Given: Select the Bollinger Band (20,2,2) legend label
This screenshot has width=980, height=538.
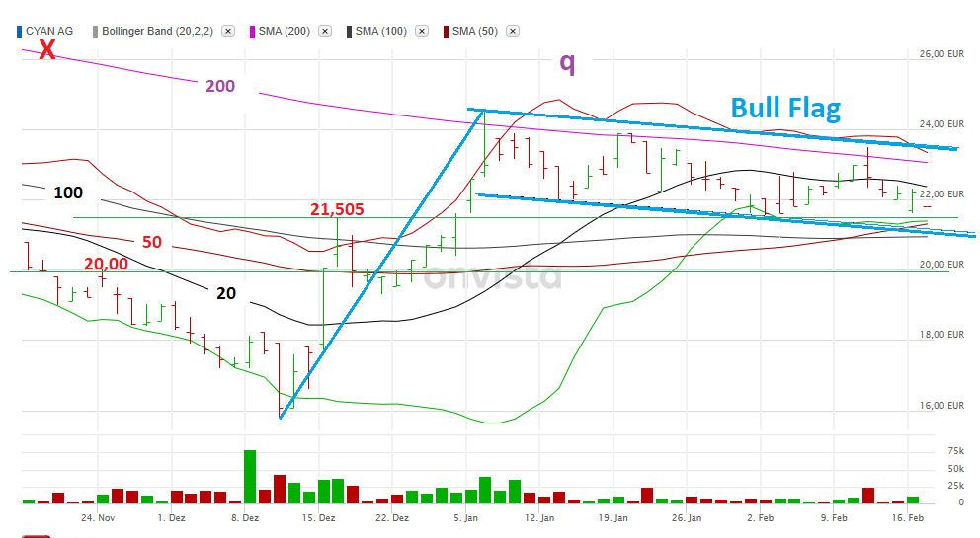Looking at the screenshot, I should click(x=157, y=31).
